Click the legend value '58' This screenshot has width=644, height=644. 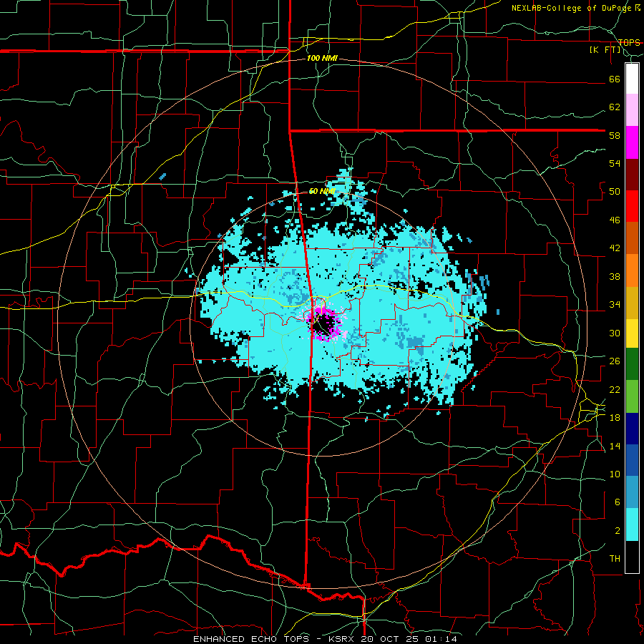[x=615, y=135]
